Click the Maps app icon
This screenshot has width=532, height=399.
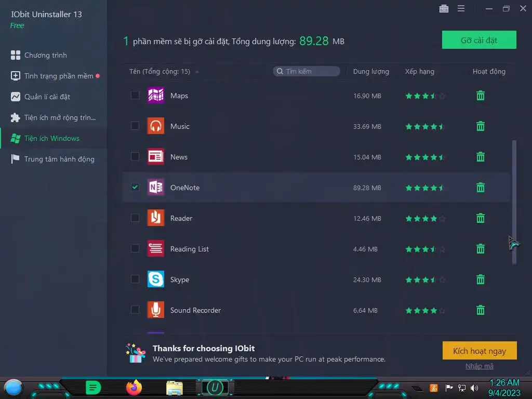coord(156,96)
